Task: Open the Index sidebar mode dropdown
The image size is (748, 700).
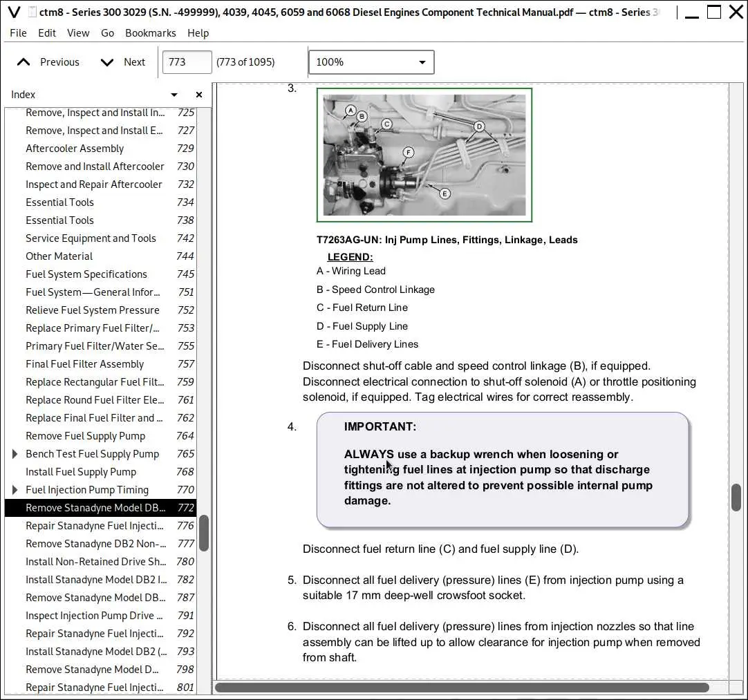Action: click(x=174, y=95)
